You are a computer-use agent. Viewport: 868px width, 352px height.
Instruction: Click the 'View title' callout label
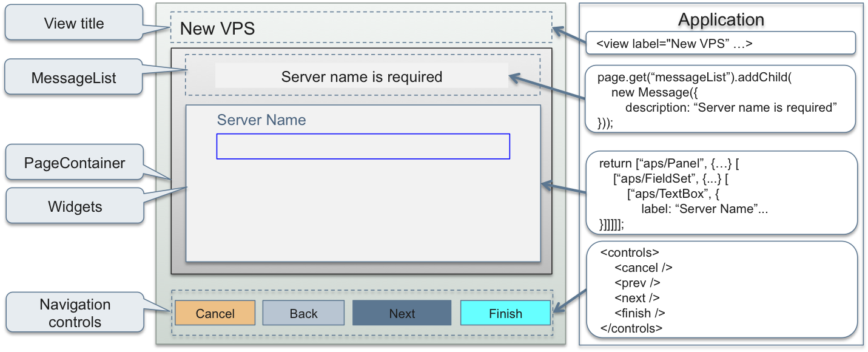click(74, 24)
